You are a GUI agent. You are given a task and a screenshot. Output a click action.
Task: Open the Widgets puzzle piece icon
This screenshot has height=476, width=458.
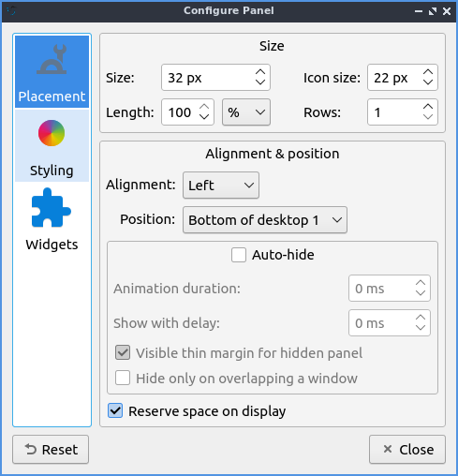(x=52, y=207)
